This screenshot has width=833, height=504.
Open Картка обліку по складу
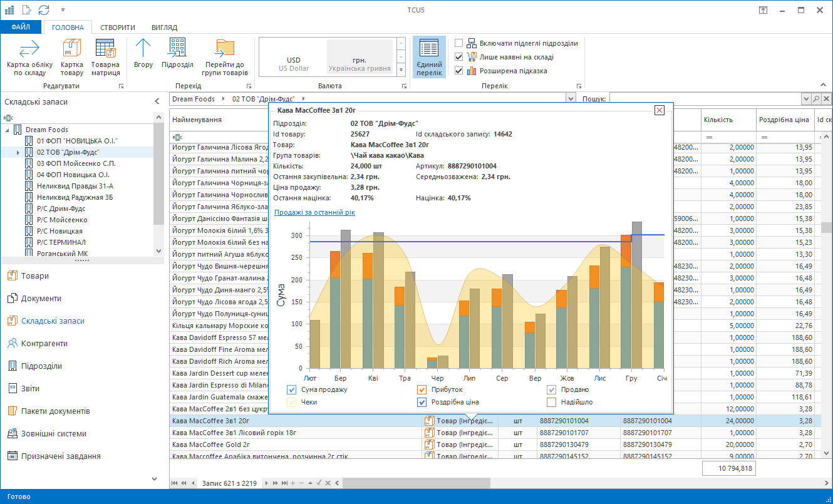(29, 58)
